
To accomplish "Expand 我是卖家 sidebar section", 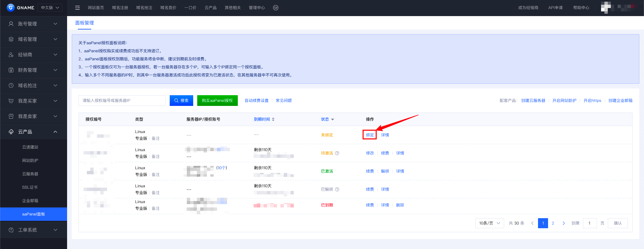I will point(34,116).
